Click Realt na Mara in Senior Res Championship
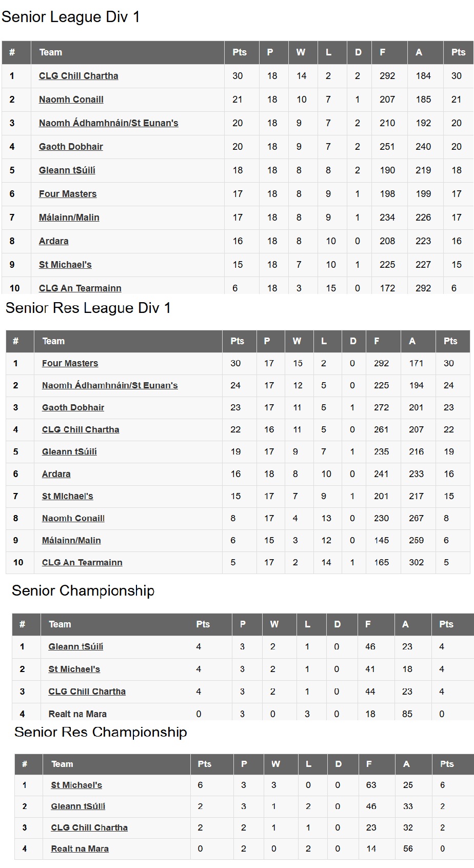Viewport: 474px width, 868px height. (80, 849)
